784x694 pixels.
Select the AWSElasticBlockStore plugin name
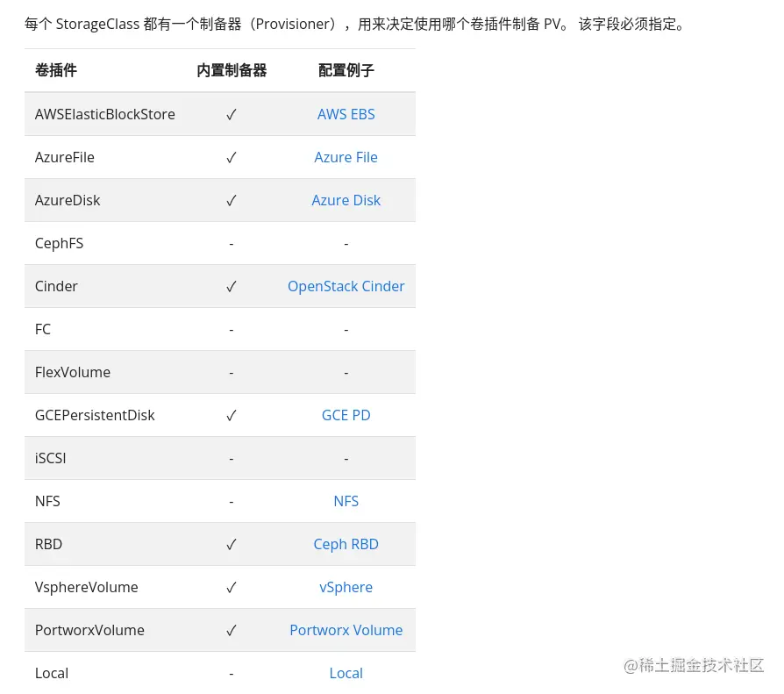tap(105, 114)
